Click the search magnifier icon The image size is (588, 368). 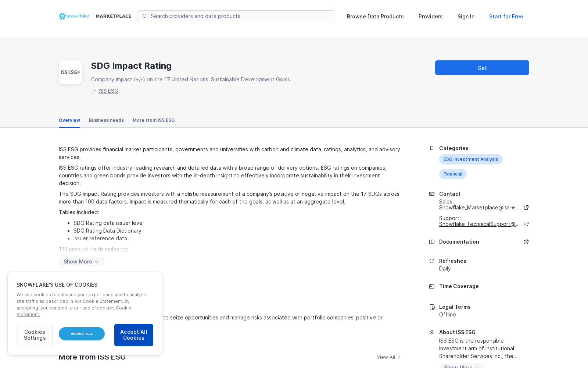coord(145,16)
